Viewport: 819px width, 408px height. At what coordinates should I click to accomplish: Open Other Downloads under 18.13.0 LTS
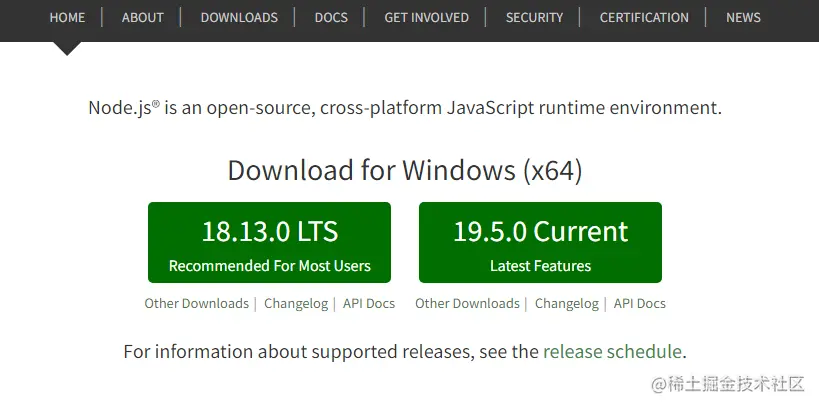coord(196,304)
